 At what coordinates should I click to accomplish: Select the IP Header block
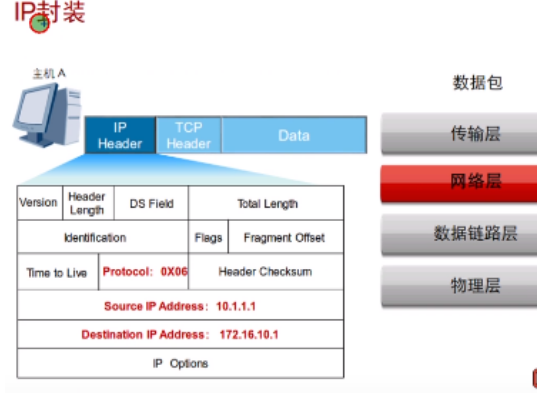coord(120,135)
